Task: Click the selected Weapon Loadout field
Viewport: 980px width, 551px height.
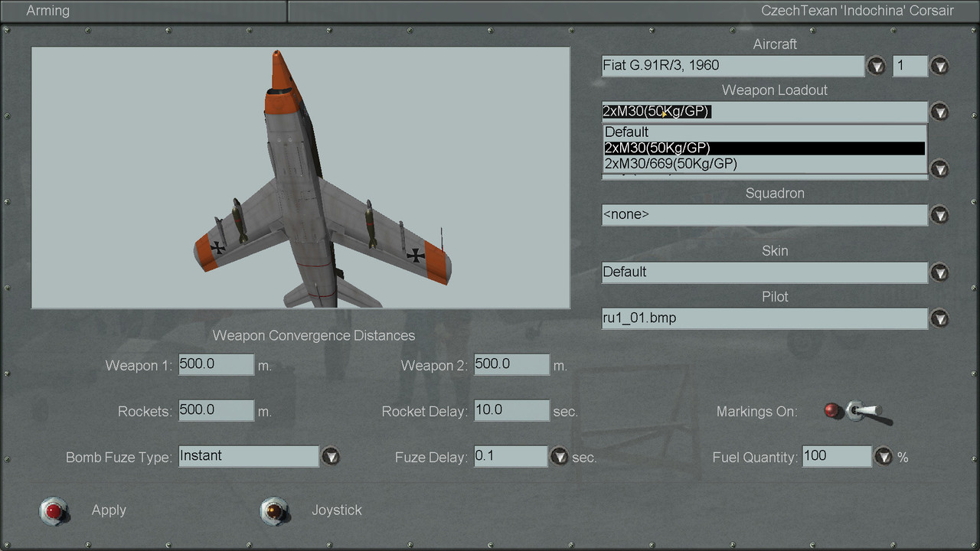Action: point(764,112)
